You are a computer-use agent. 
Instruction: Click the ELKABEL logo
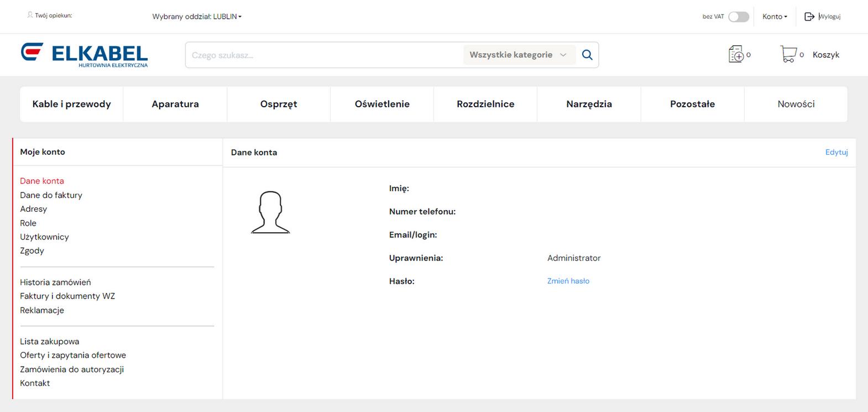tap(84, 55)
